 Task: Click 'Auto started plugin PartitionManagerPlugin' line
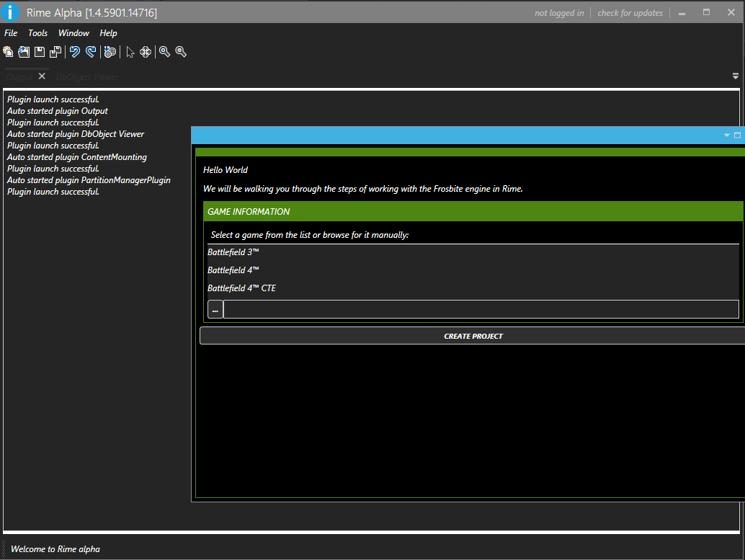point(89,180)
